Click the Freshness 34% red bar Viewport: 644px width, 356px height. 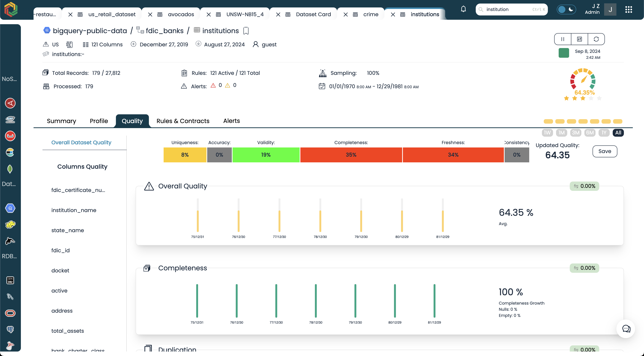point(453,155)
